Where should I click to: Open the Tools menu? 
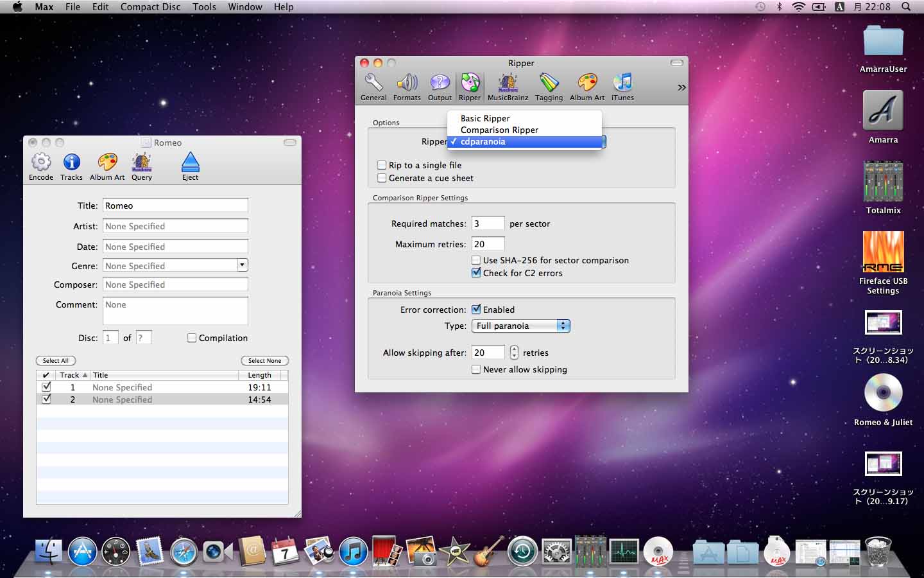tap(204, 7)
